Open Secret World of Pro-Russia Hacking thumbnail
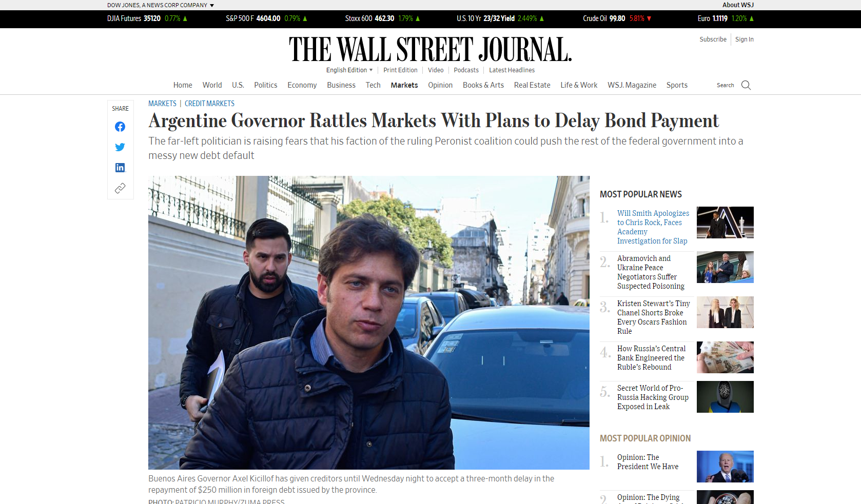 click(x=725, y=397)
